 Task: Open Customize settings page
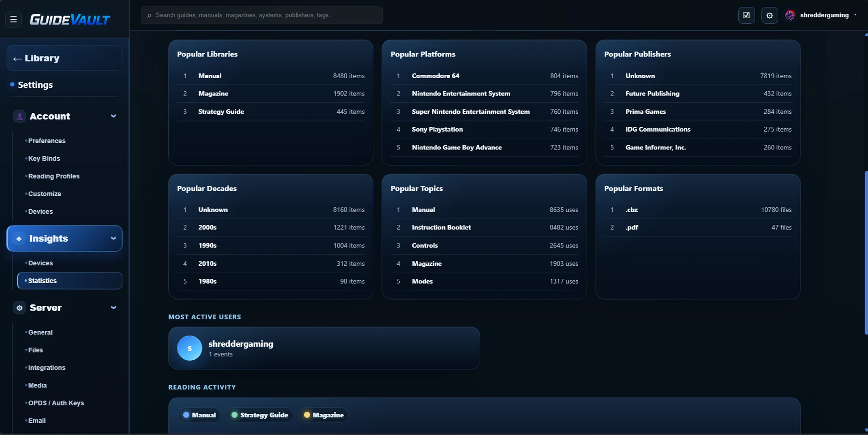click(44, 194)
